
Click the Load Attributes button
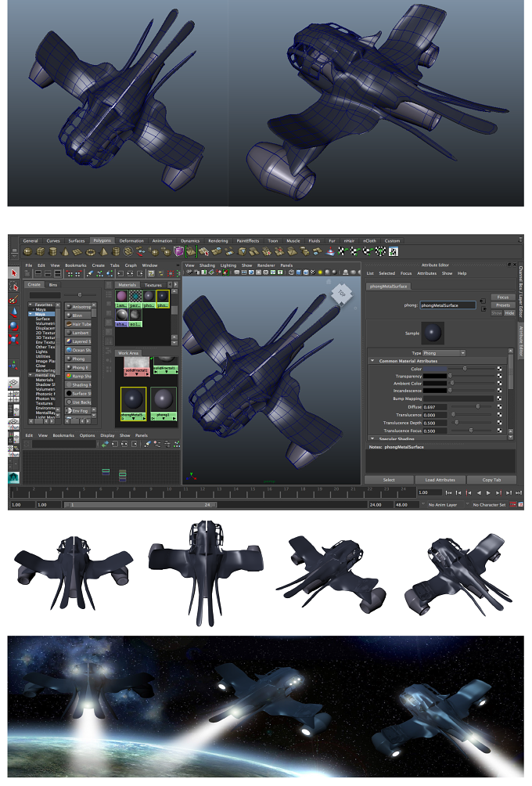click(440, 480)
